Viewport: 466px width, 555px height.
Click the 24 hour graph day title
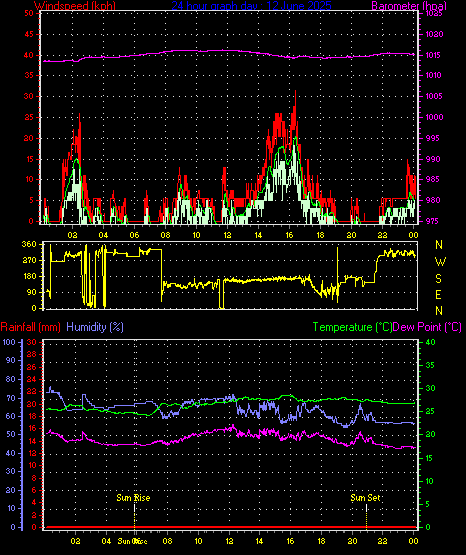pyautogui.click(x=252, y=6)
